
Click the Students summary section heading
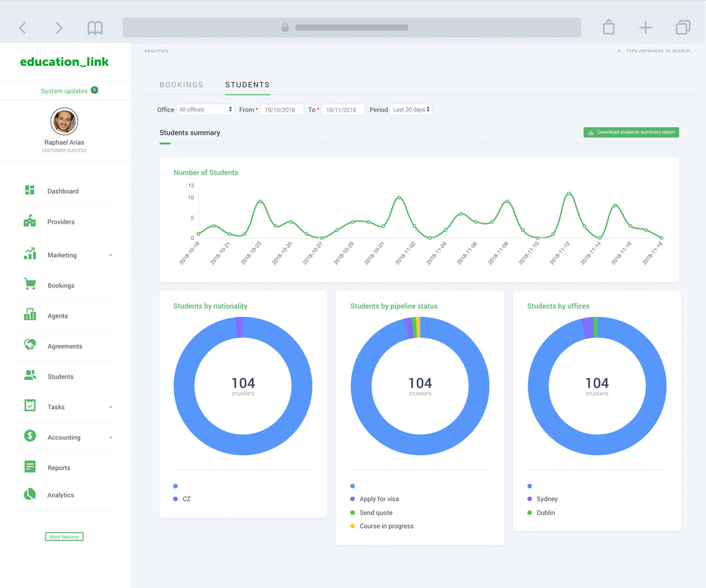pos(189,133)
